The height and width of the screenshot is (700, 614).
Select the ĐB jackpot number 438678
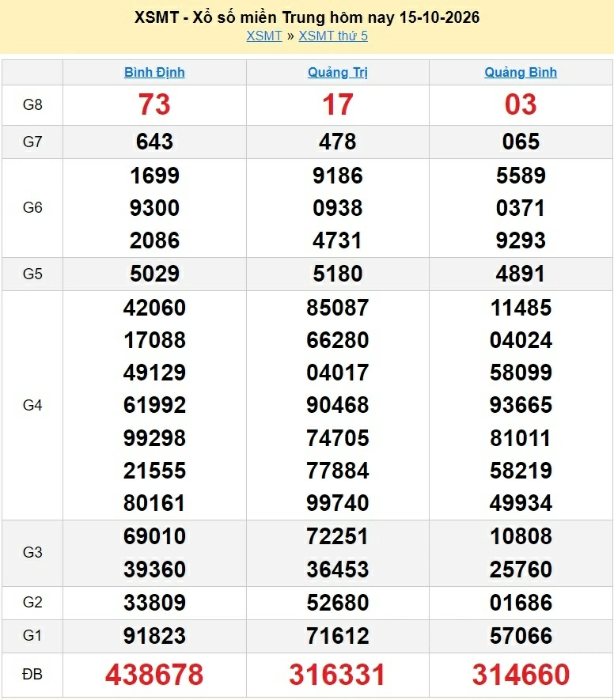coord(154,675)
